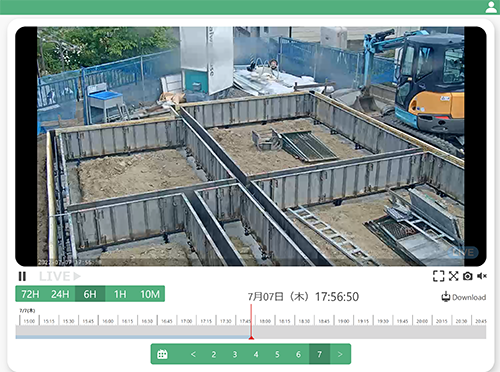The image size is (500, 372).
Task: Switch timeline range to 24H
Action: click(60, 294)
